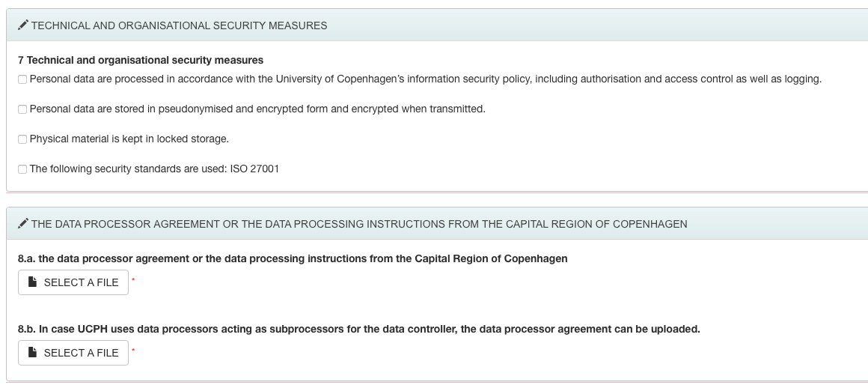Image resolution: width=868 pixels, height=391 pixels.
Task: Click the label text about pseudonymised and encrypted form
Action: [257, 109]
